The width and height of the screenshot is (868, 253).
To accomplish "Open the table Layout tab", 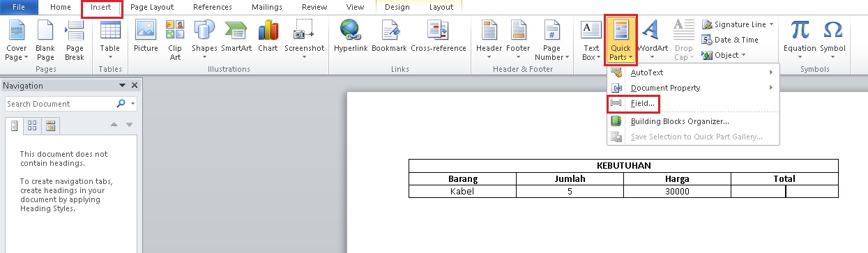I will click(441, 7).
